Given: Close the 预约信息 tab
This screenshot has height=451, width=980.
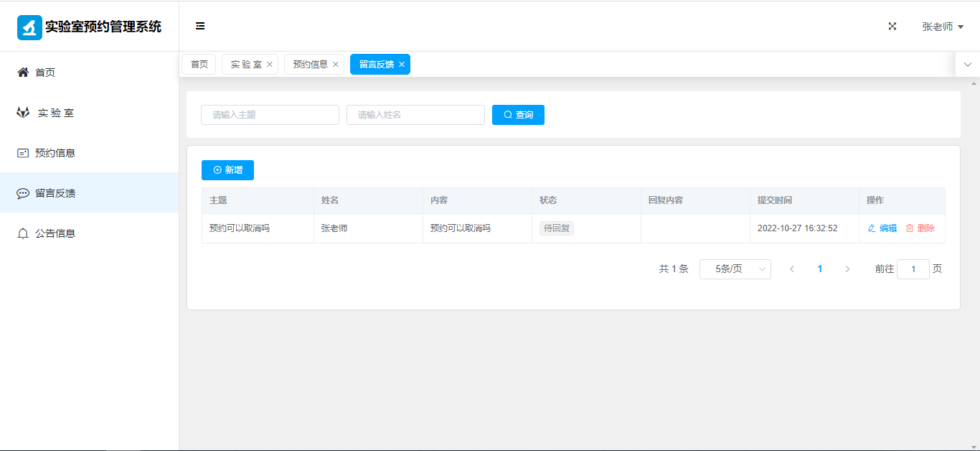Looking at the screenshot, I should point(336,65).
